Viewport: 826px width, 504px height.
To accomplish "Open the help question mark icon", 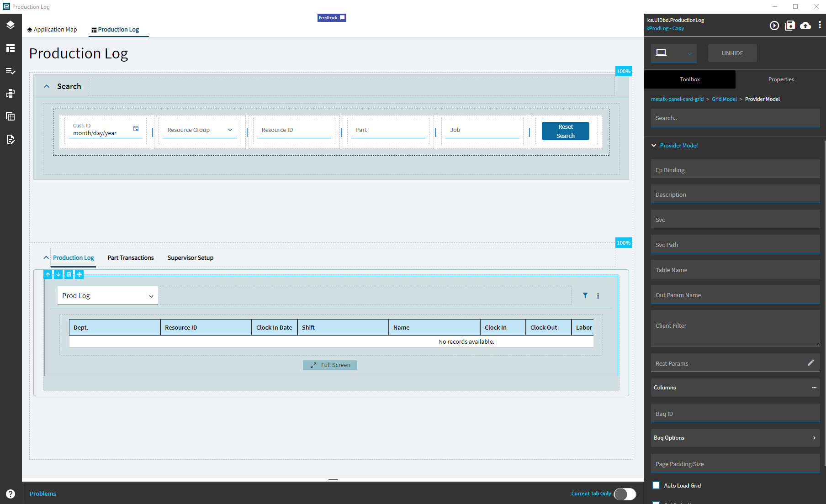I will click(11, 493).
